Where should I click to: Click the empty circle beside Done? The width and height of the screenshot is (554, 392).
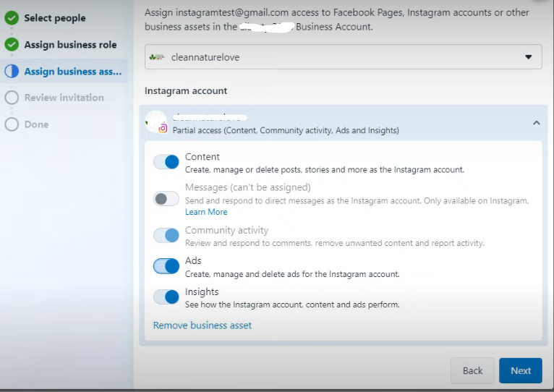[12, 124]
